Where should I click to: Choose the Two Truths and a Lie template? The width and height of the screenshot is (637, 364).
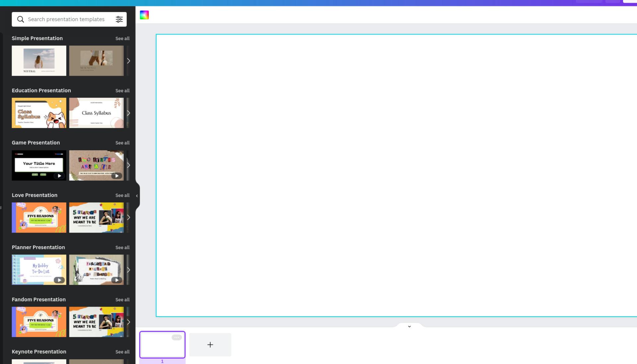point(96,165)
